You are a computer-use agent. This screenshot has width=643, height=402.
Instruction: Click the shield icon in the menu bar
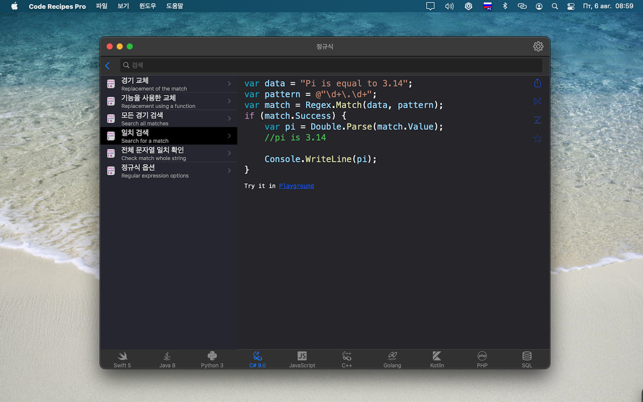point(468,6)
